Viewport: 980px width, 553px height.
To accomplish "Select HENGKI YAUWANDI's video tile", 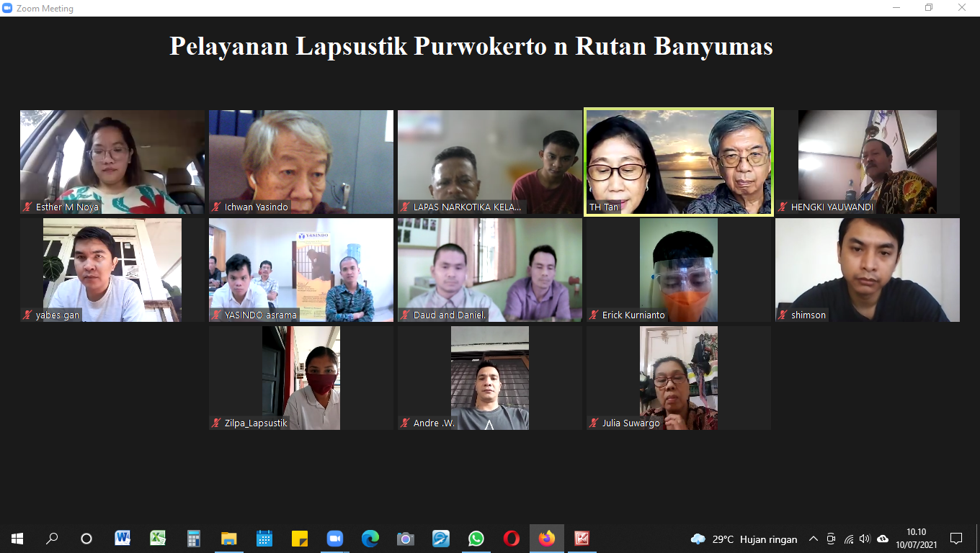I will tap(868, 162).
